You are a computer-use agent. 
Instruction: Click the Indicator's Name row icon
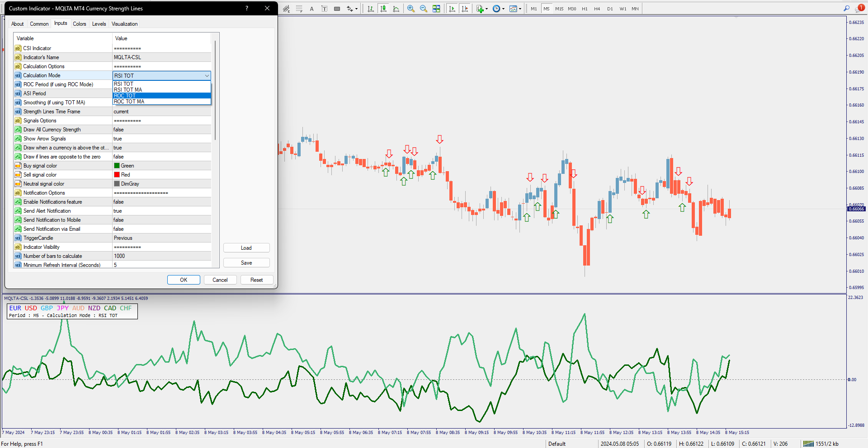click(x=18, y=57)
